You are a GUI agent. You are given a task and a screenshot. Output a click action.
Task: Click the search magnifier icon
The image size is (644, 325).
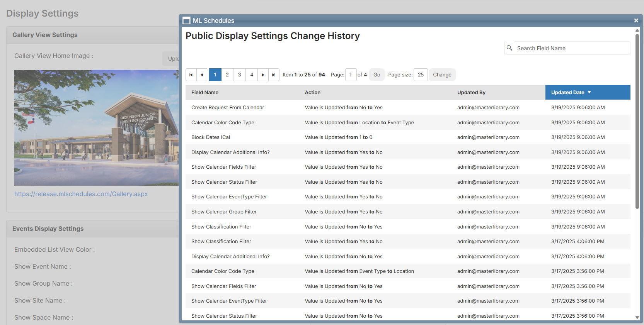tap(509, 48)
